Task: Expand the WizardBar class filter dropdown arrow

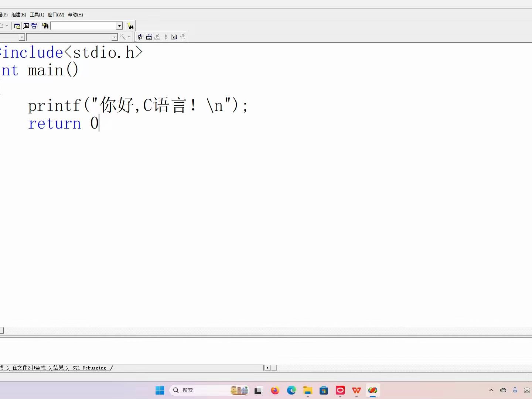Action: coord(22,37)
